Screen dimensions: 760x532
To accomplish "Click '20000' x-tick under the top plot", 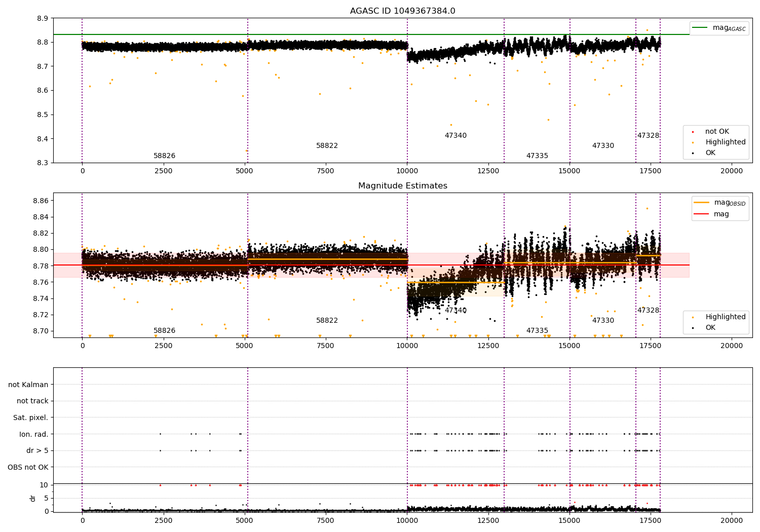I will coord(732,171).
